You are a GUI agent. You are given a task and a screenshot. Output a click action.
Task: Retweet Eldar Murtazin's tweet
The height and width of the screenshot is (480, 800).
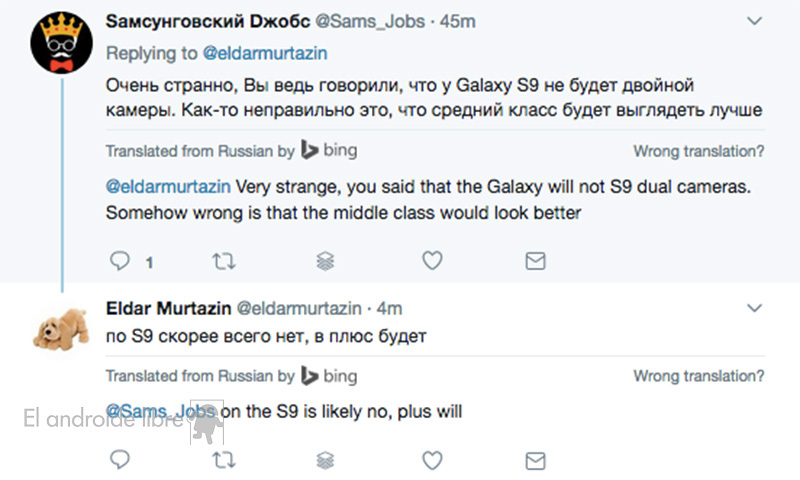pos(224,461)
